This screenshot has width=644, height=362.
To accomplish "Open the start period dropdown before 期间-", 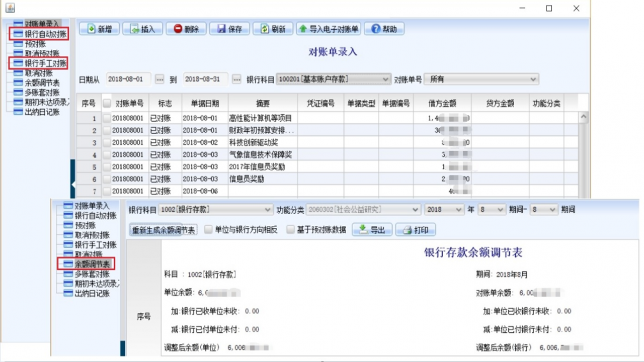I will 491,209.
